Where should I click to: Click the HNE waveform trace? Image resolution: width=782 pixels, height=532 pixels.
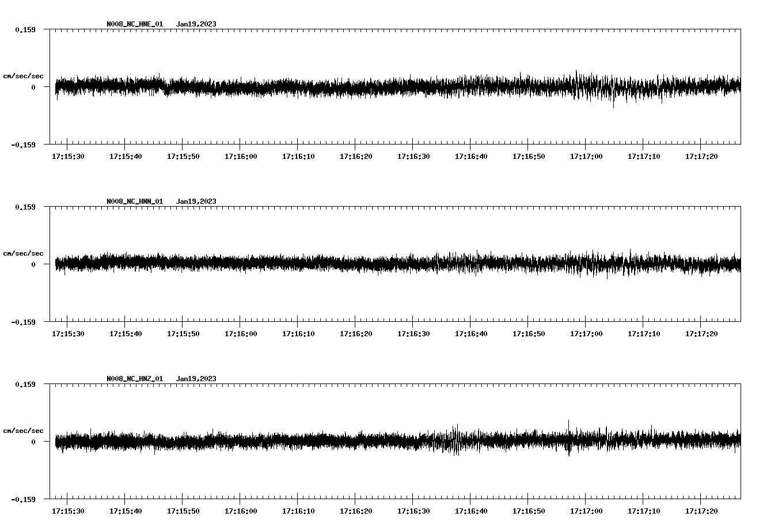tap(397, 88)
